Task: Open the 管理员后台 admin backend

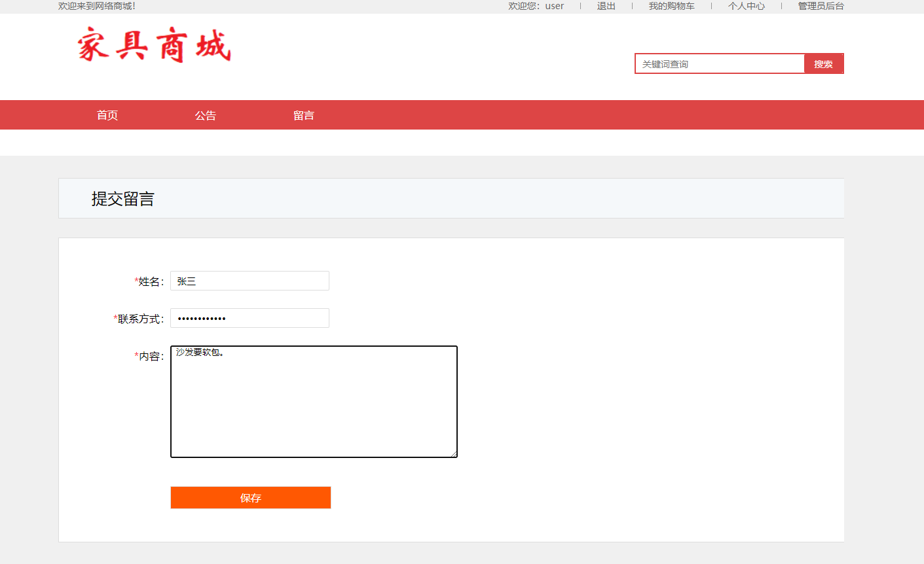Action: click(819, 6)
